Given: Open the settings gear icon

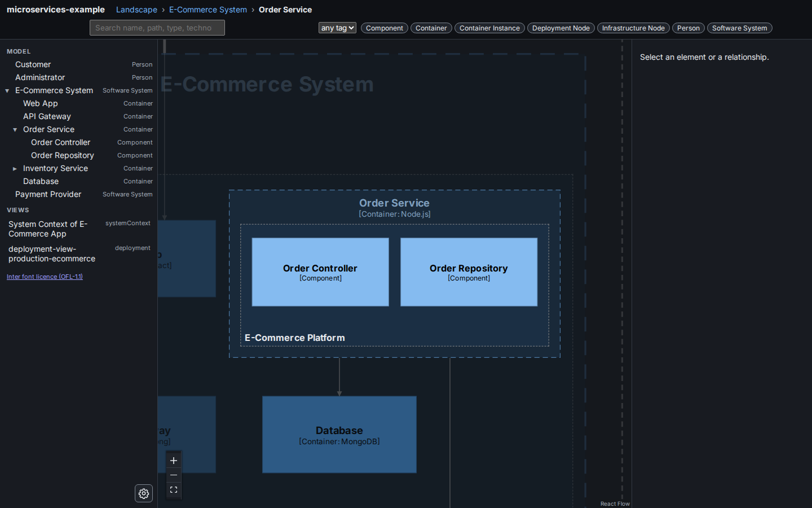Looking at the screenshot, I should click(x=144, y=493).
